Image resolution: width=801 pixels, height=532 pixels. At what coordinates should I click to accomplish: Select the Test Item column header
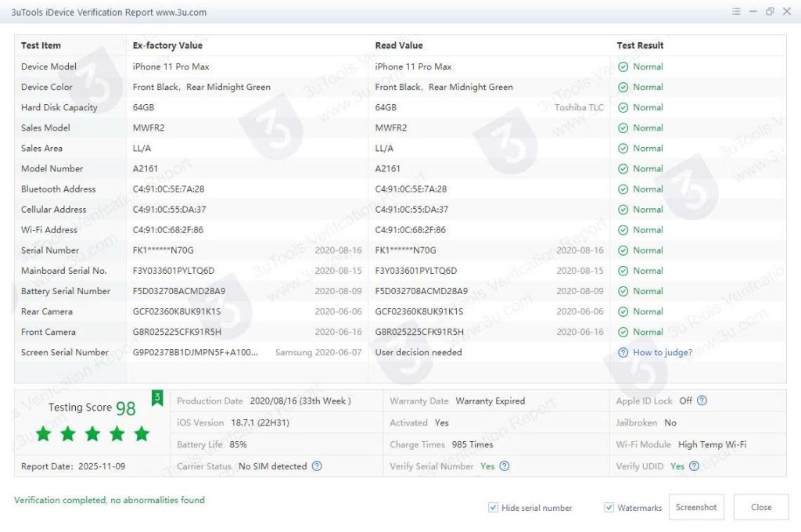pyautogui.click(x=41, y=45)
